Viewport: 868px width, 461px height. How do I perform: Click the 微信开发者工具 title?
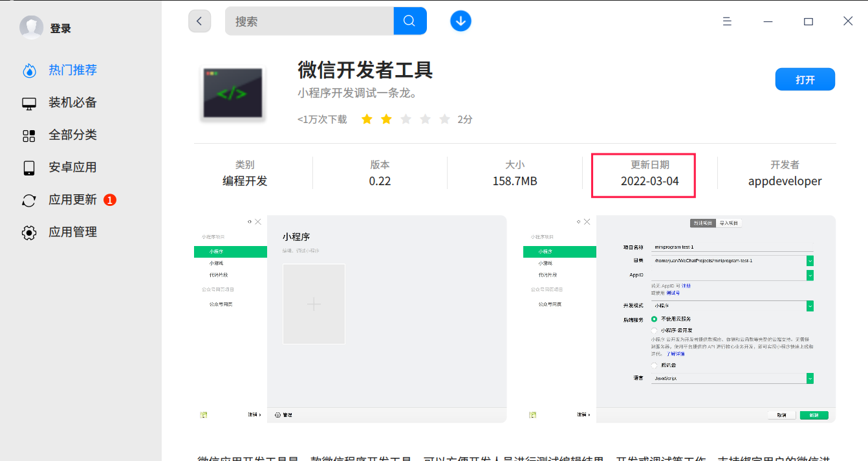[365, 70]
